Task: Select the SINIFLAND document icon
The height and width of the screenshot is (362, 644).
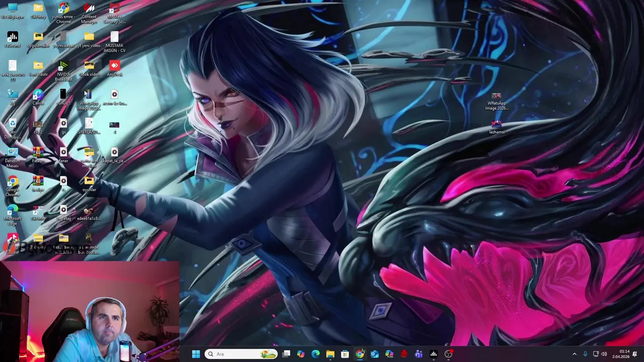Action: [x=89, y=127]
